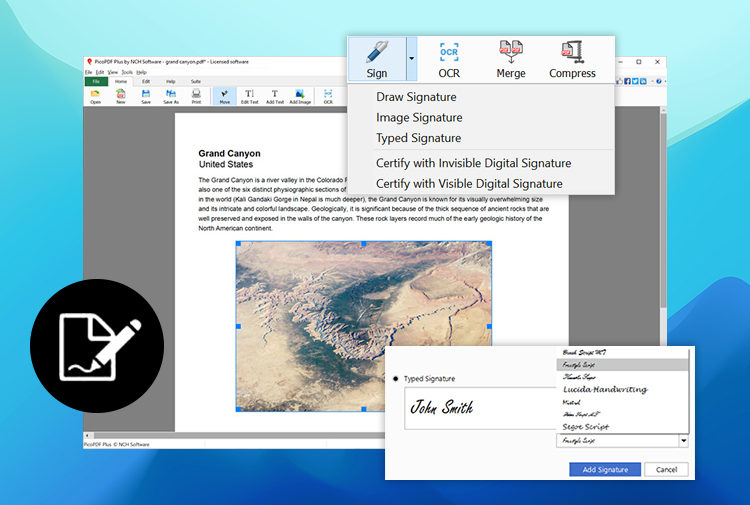Click the Sign pen icon
This screenshot has height=505, width=750.
tap(377, 52)
